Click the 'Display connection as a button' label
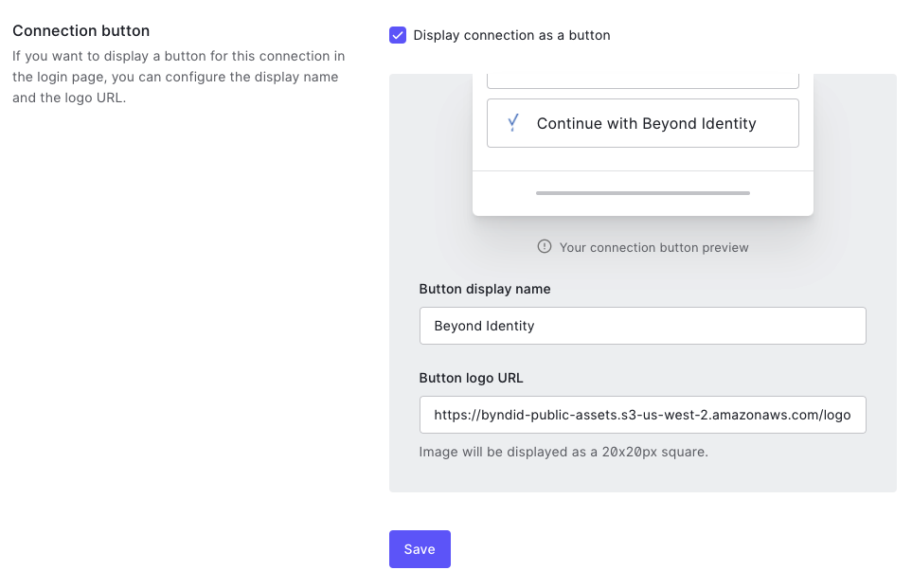Screen dimensions: 912x588 coord(511,35)
